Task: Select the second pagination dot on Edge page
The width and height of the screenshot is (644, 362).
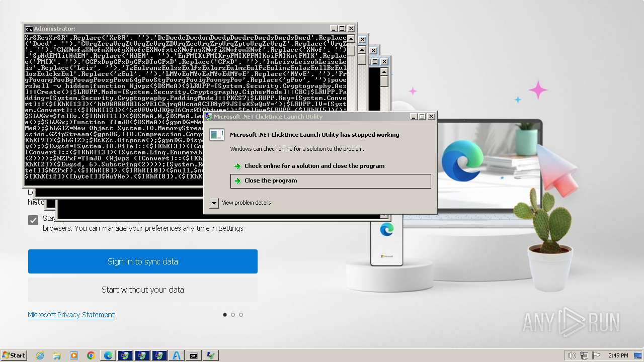Action: (x=233, y=315)
